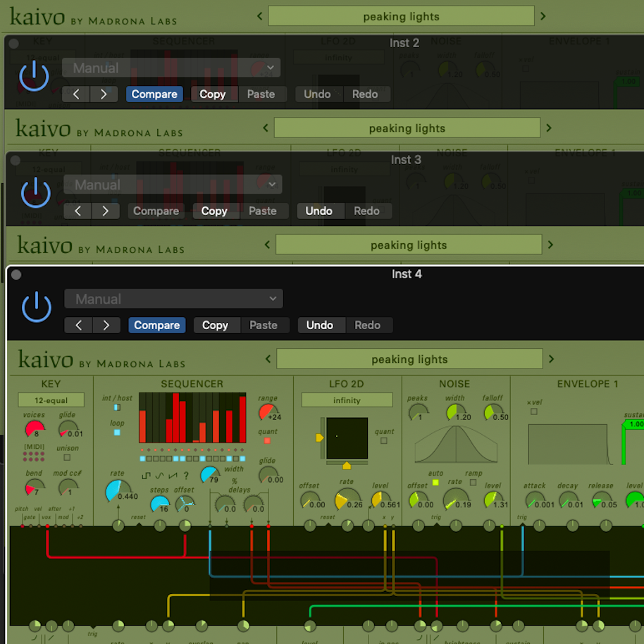Click the NOISE peaks knob
This screenshot has width=644, height=644.
click(418, 412)
